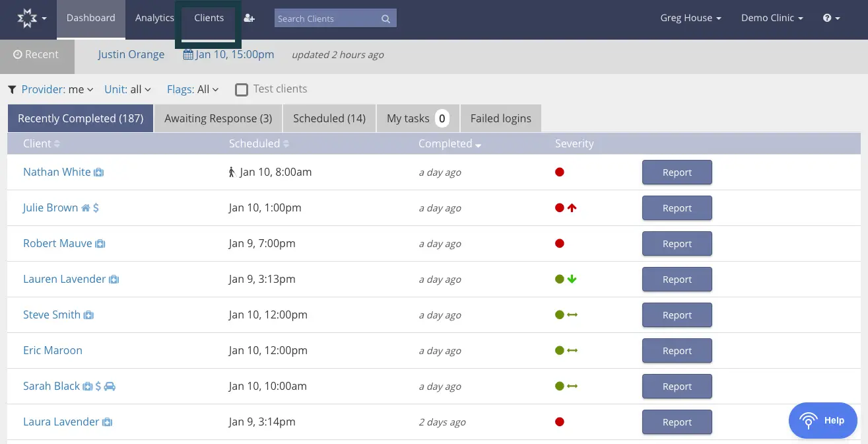Open the Greg House account menu
This screenshot has width=868, height=444.
(690, 18)
